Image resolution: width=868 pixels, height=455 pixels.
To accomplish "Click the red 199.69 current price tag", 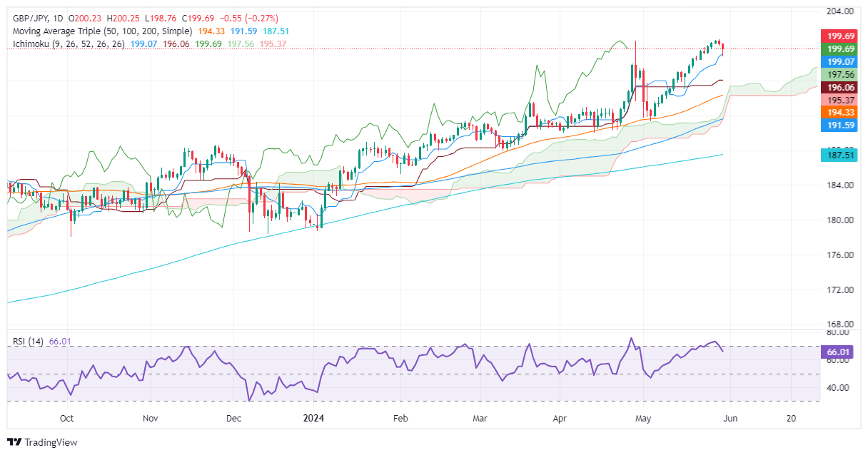I will pyautogui.click(x=840, y=34).
